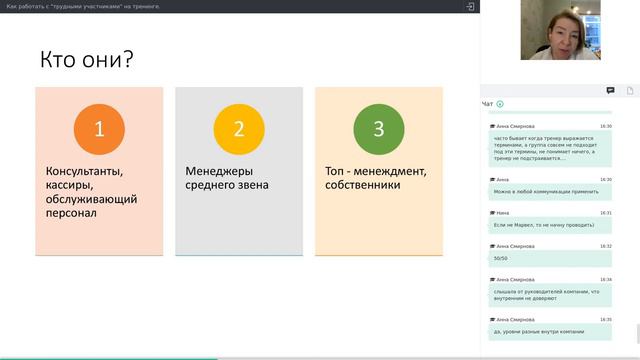Image resolution: width=640 pixels, height=360 pixels.
Task: Click the green webinar progress bar at bottom
Action: point(109,359)
